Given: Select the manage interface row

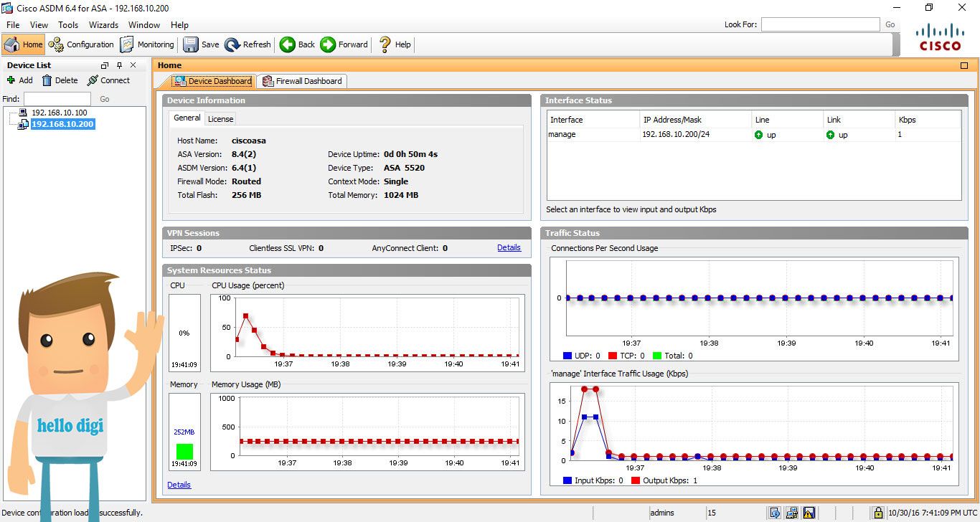Looking at the screenshot, I should [754, 135].
